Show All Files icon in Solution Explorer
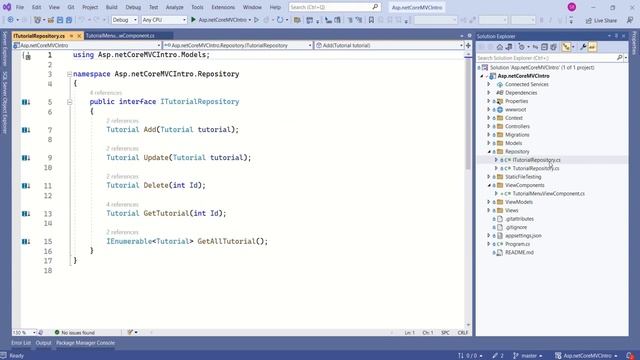The width and height of the screenshot is (640, 360). tap(553, 47)
